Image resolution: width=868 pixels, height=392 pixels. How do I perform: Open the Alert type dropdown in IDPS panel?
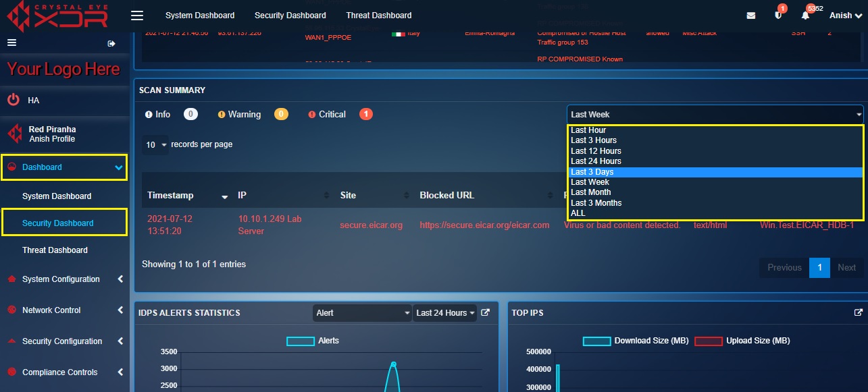point(363,313)
